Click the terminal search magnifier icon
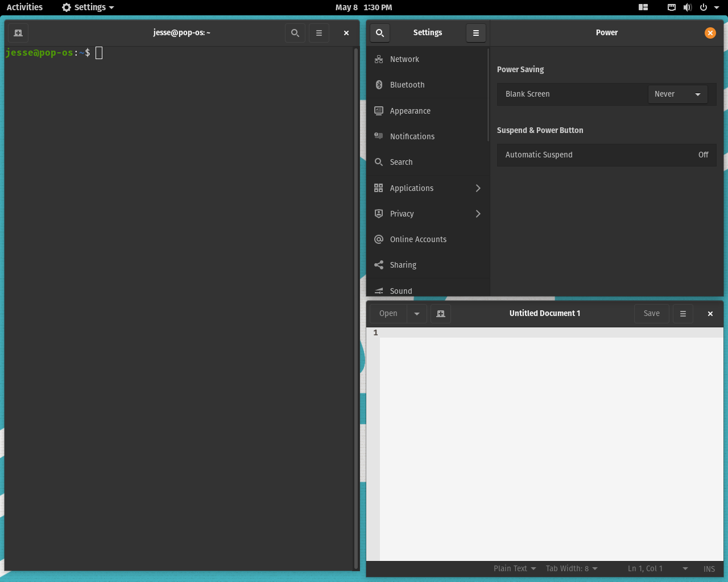 (295, 33)
